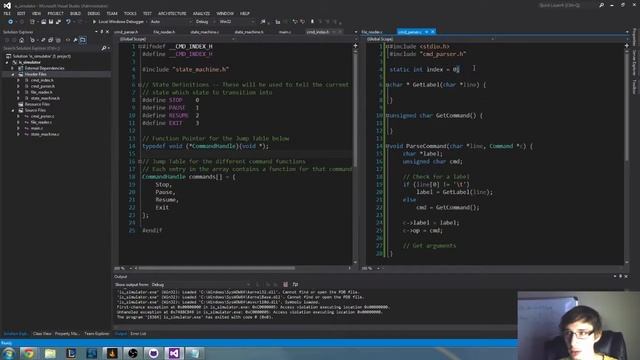
Task: Switch to Class View tab
Action: click(42, 334)
